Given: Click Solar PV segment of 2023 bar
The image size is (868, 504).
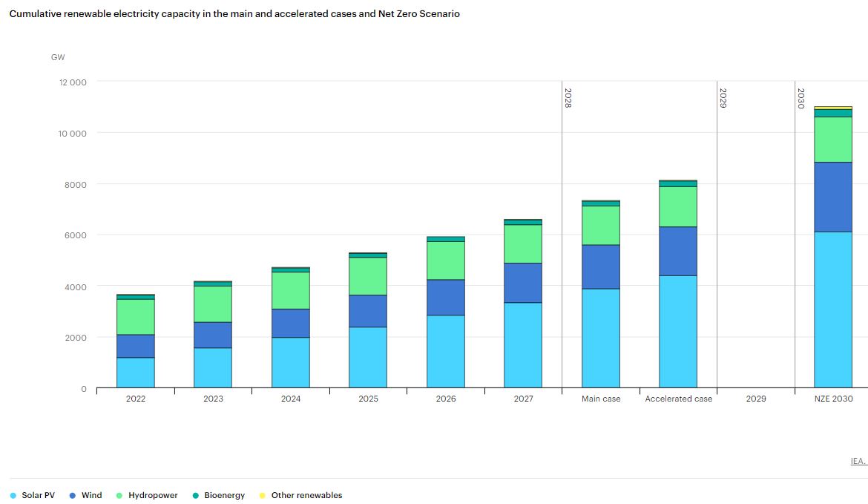Looking at the screenshot, I should 213,367.
